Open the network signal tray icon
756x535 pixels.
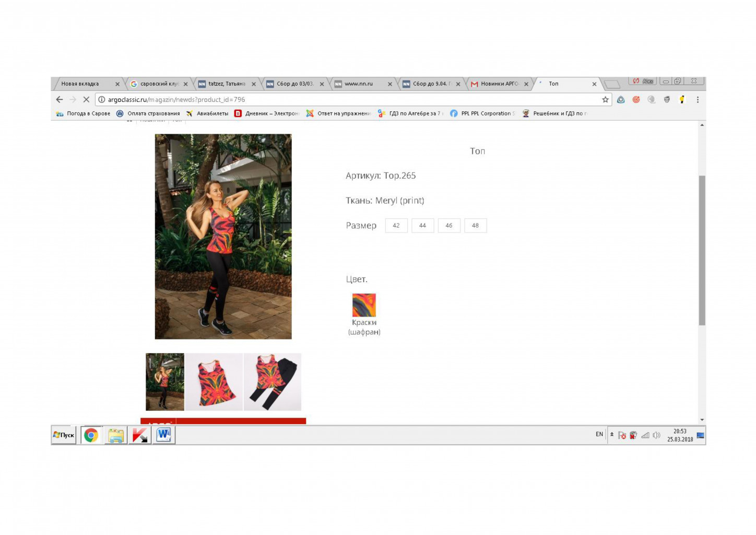pyautogui.click(x=645, y=435)
